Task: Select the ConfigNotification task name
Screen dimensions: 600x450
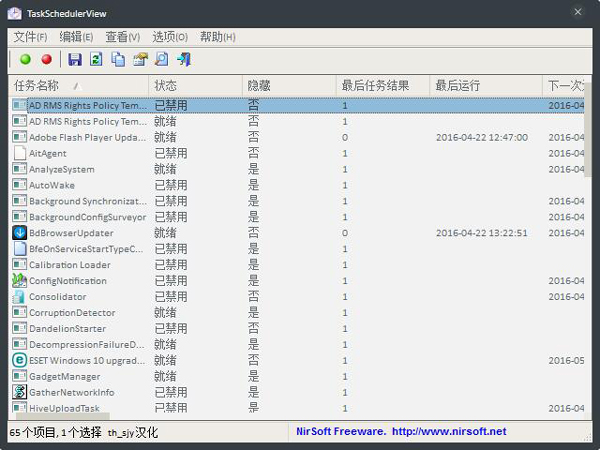Action: tap(68, 281)
